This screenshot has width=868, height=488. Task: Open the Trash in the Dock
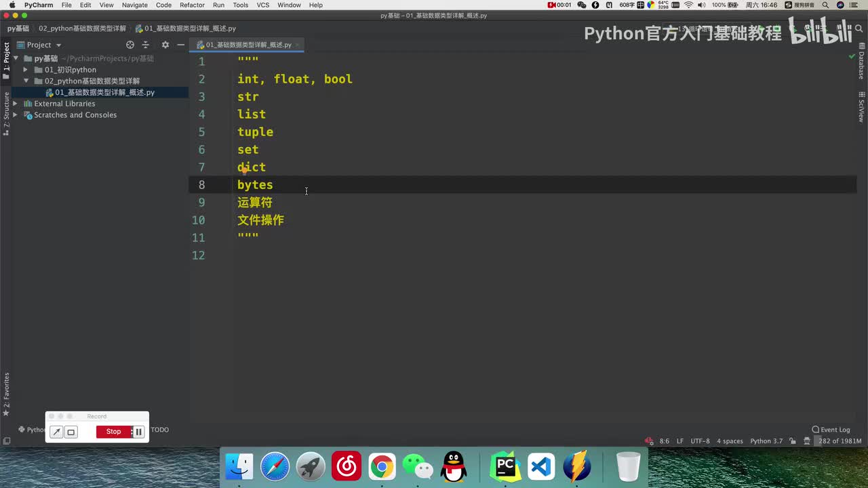coord(629,467)
